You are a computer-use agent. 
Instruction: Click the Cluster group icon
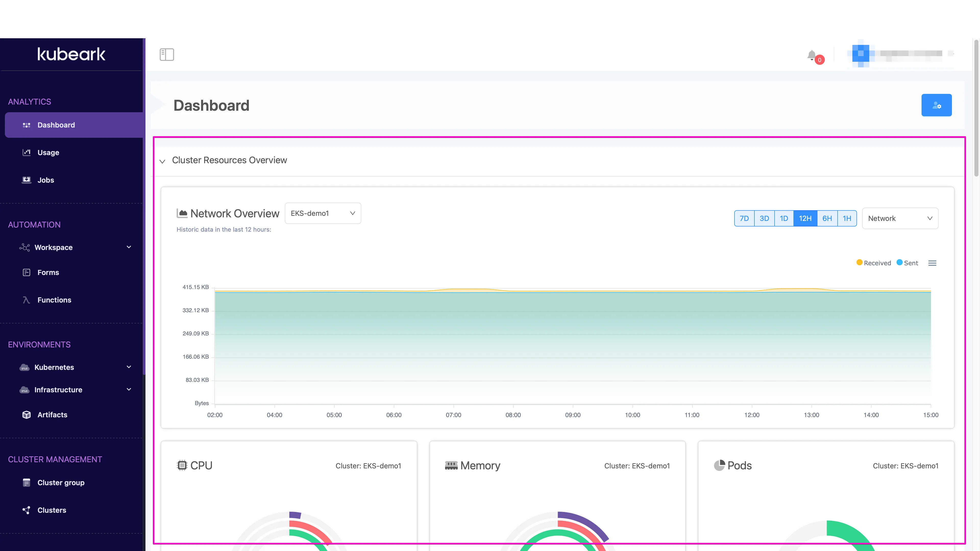[x=26, y=483]
